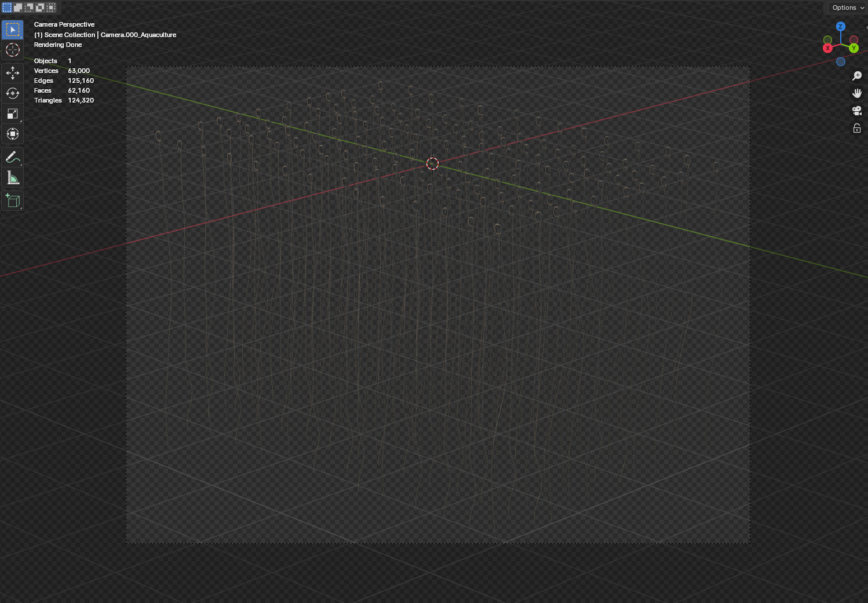Select the Select Box tool
The width and height of the screenshot is (868, 603).
pos(13,30)
